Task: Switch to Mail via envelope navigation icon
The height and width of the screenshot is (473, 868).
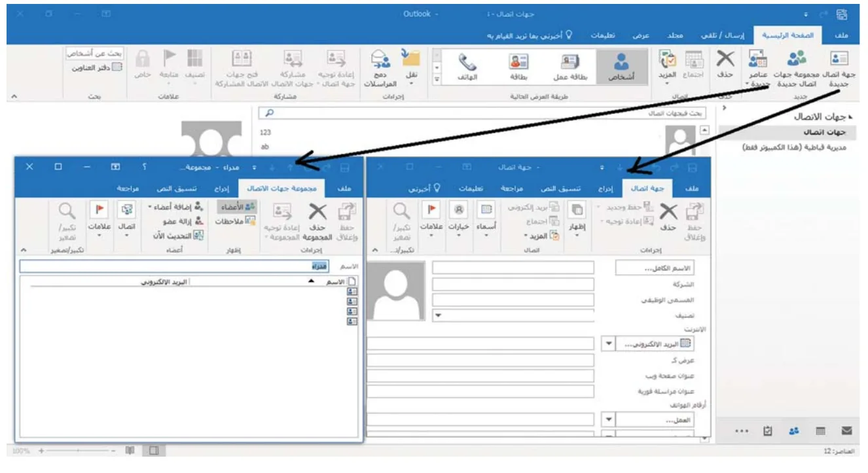Action: tap(846, 431)
